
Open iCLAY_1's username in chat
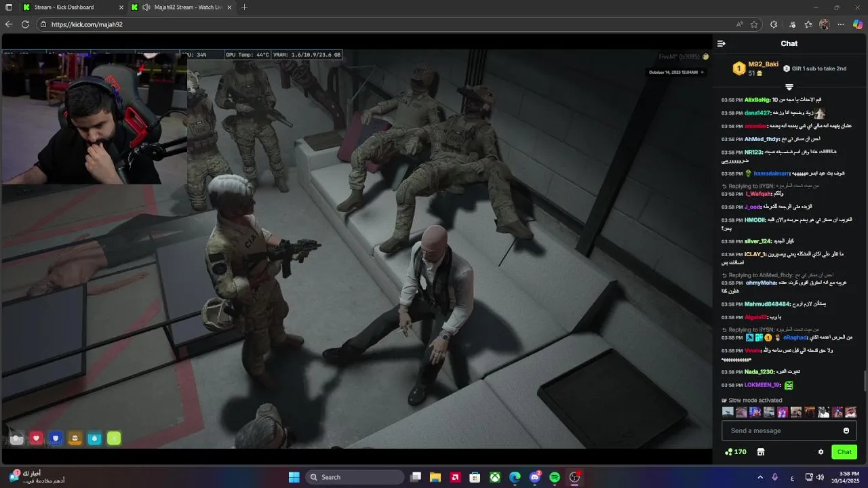(x=755, y=255)
